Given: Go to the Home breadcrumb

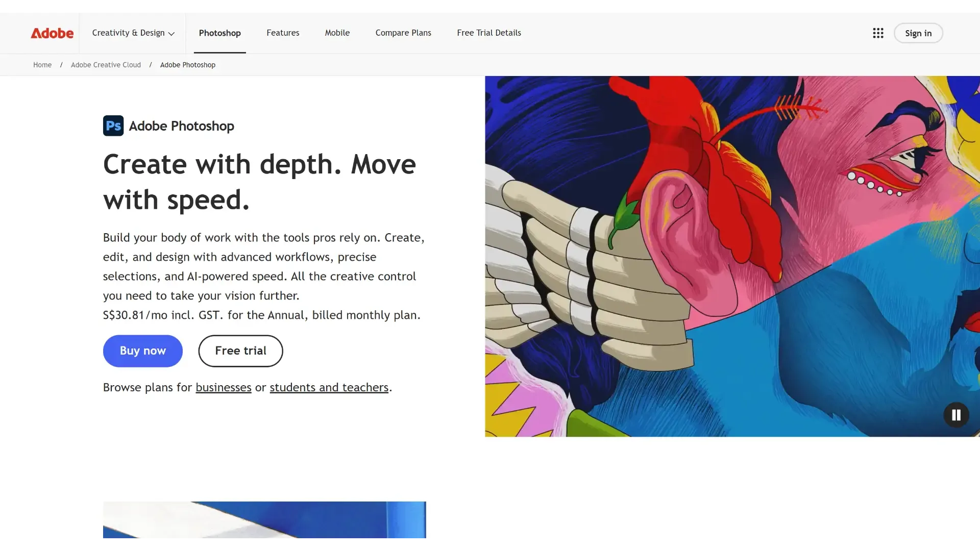Looking at the screenshot, I should coord(42,65).
